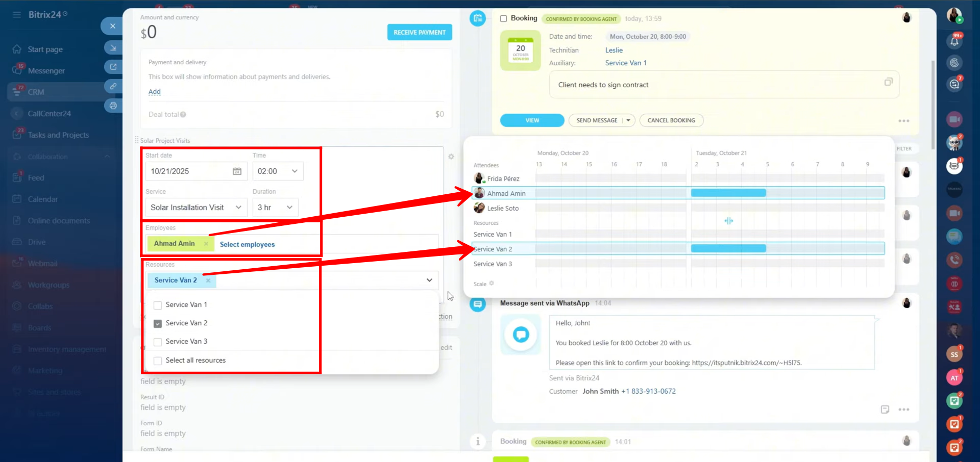
Task: Click the copy icon in contract note
Action: (888, 82)
